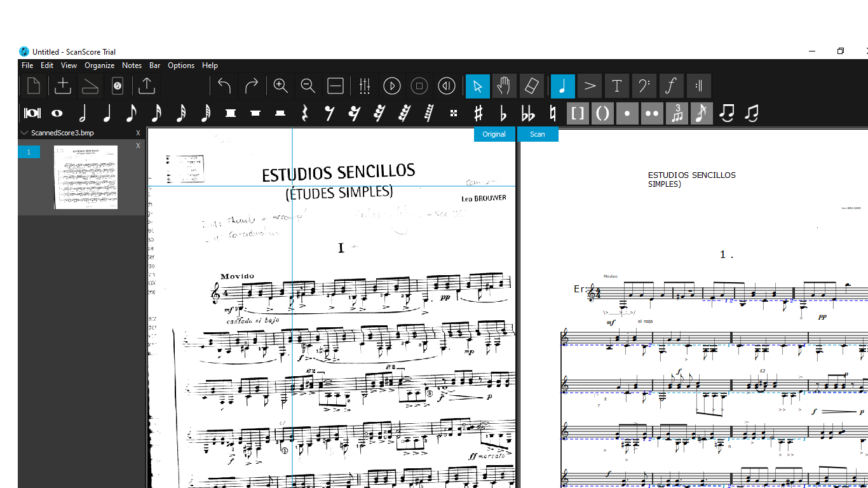Select the half note
The width and height of the screenshot is (868, 488).
point(82,113)
